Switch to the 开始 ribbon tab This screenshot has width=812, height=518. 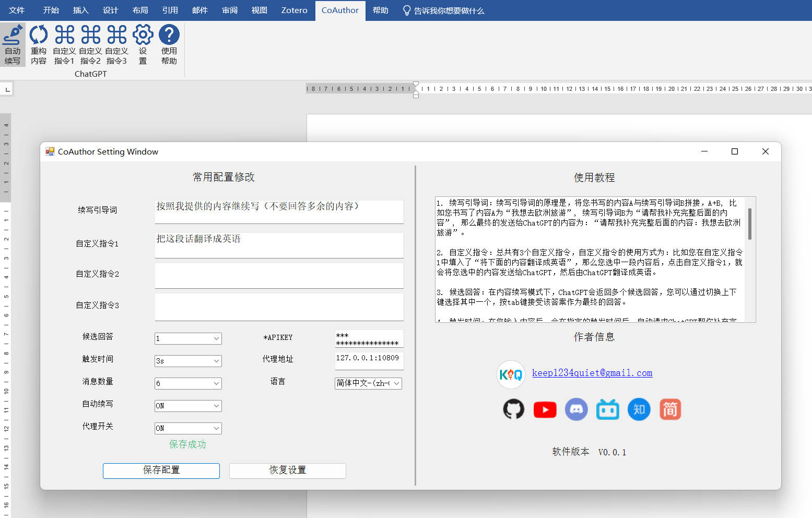51,10
